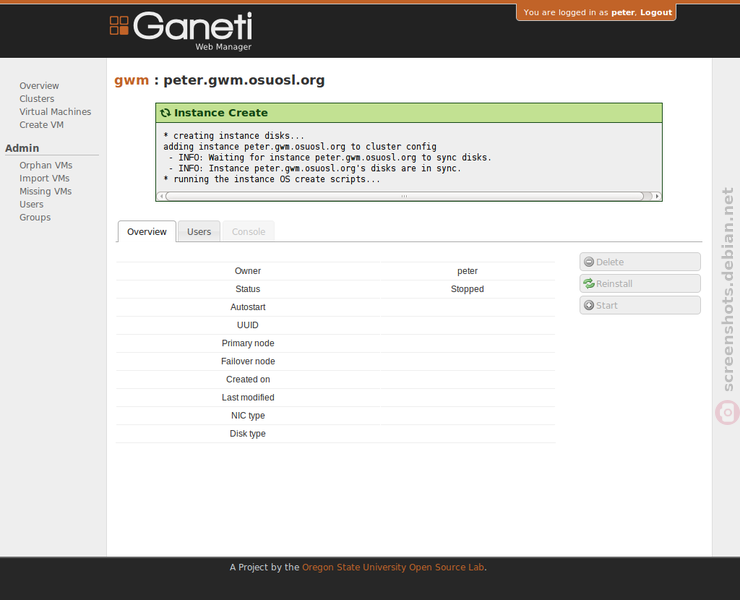The width and height of the screenshot is (740, 600).
Task: Click the 'Owner' row label
Action: coord(248,271)
